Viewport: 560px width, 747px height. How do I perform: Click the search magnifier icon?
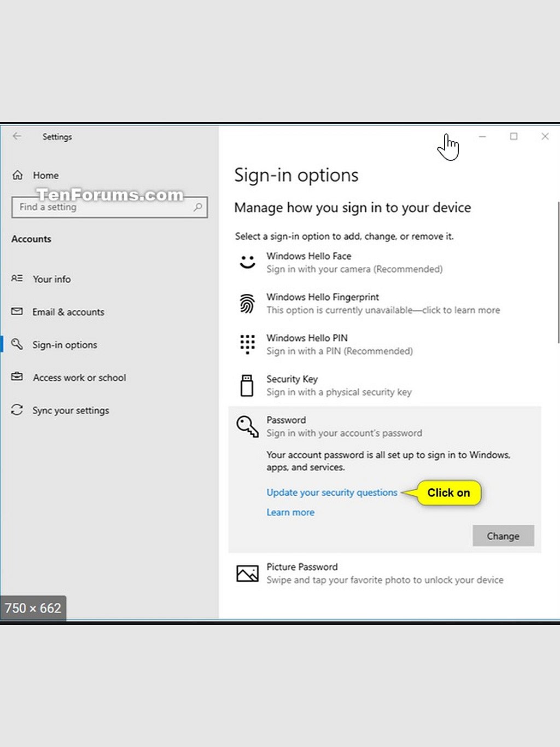pyautogui.click(x=197, y=207)
